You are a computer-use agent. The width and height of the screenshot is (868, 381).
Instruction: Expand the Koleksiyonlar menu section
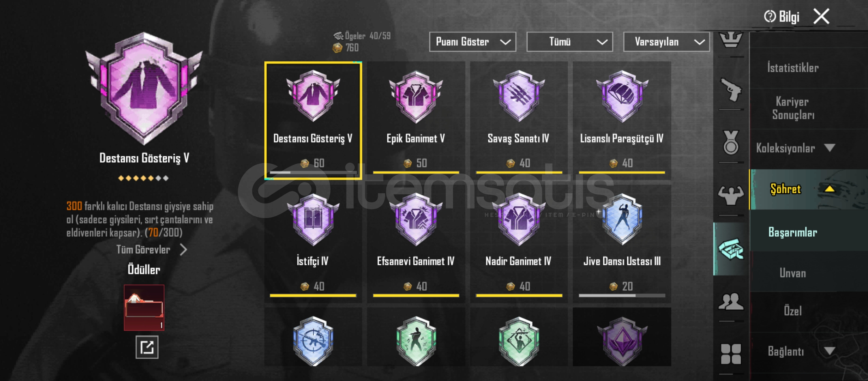pyautogui.click(x=795, y=148)
